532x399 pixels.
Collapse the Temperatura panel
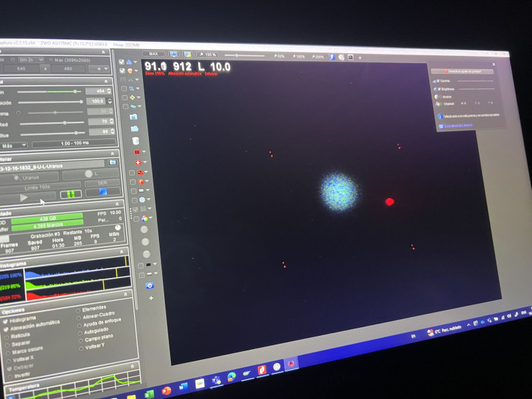[x=132, y=366]
